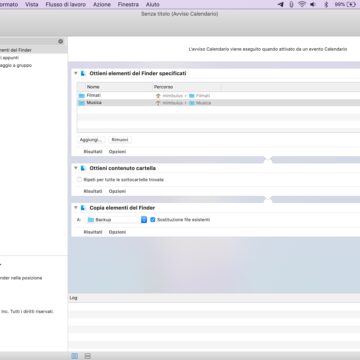Show Opzioni of Ottieni contenuto cartella

pyautogui.click(x=117, y=191)
